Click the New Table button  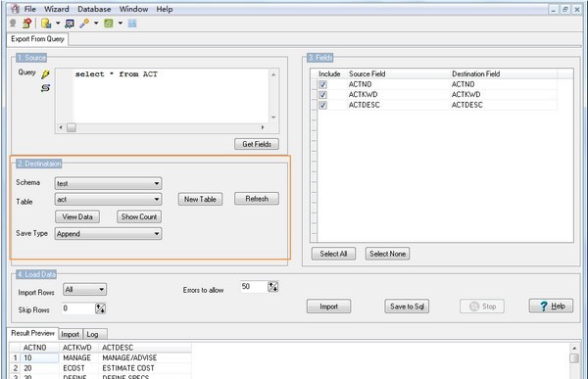tap(200, 199)
